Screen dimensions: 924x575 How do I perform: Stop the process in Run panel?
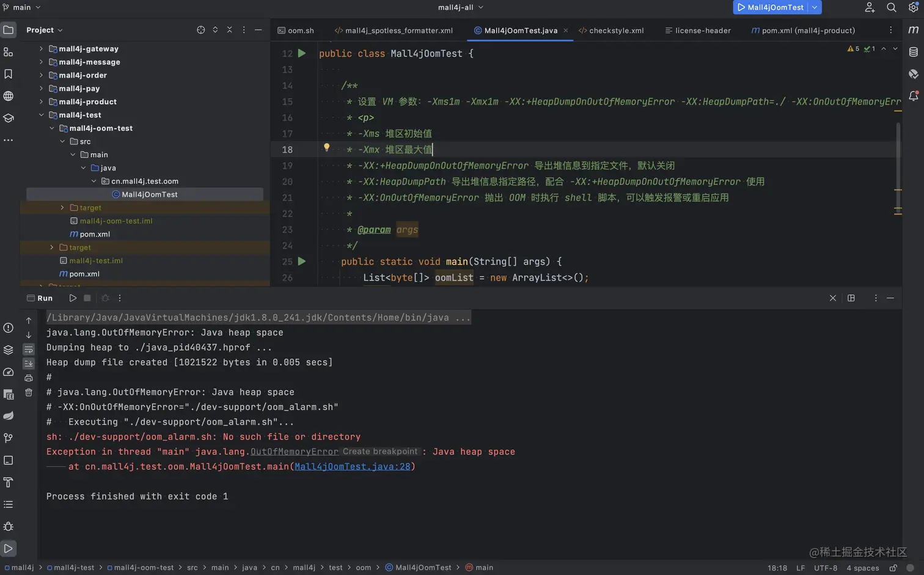[x=87, y=298]
